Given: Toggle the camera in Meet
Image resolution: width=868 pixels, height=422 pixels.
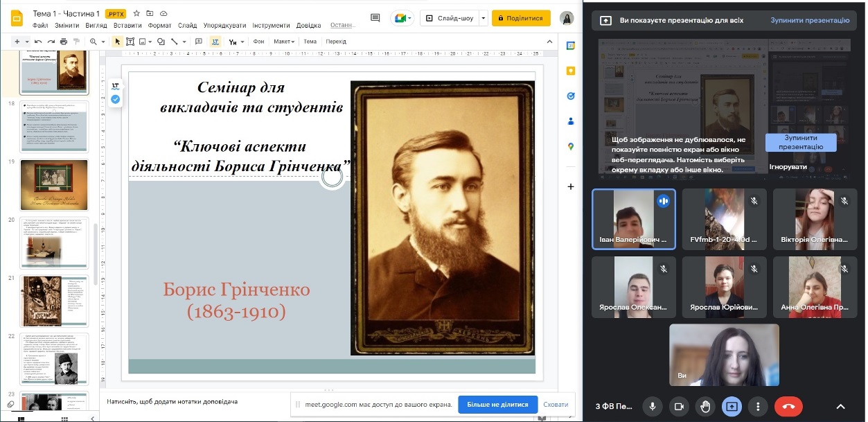Looking at the screenshot, I should click(679, 407).
